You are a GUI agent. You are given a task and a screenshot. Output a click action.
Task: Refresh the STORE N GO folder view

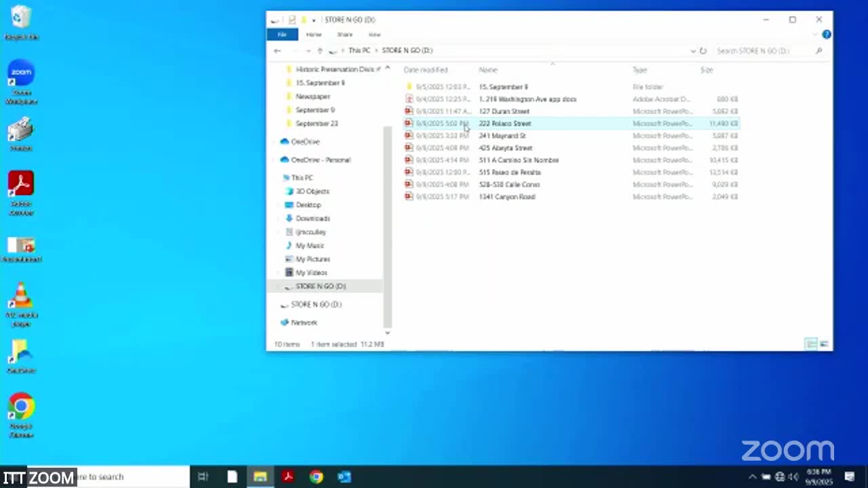point(703,51)
